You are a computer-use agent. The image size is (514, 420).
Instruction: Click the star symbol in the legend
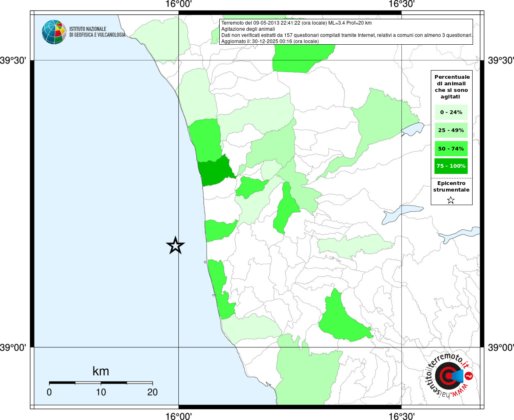(x=450, y=200)
